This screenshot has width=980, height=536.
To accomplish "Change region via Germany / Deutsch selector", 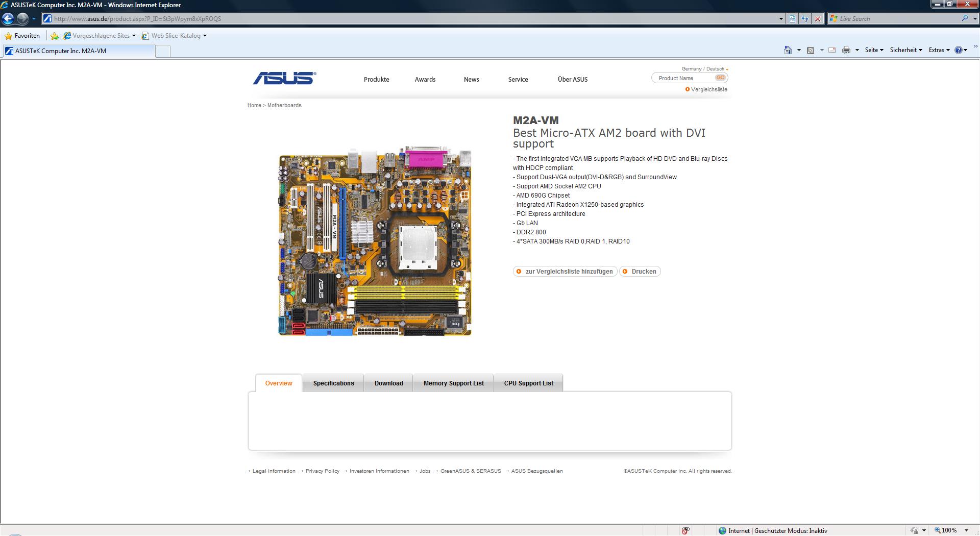I will tap(705, 69).
